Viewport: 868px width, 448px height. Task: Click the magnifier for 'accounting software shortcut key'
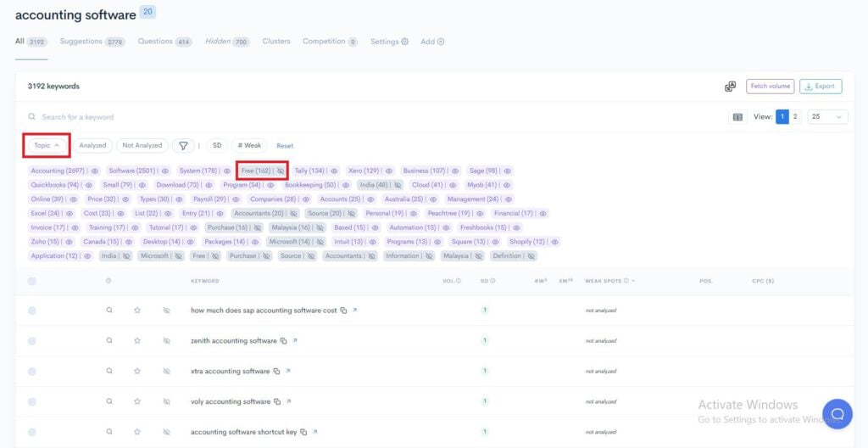109,431
